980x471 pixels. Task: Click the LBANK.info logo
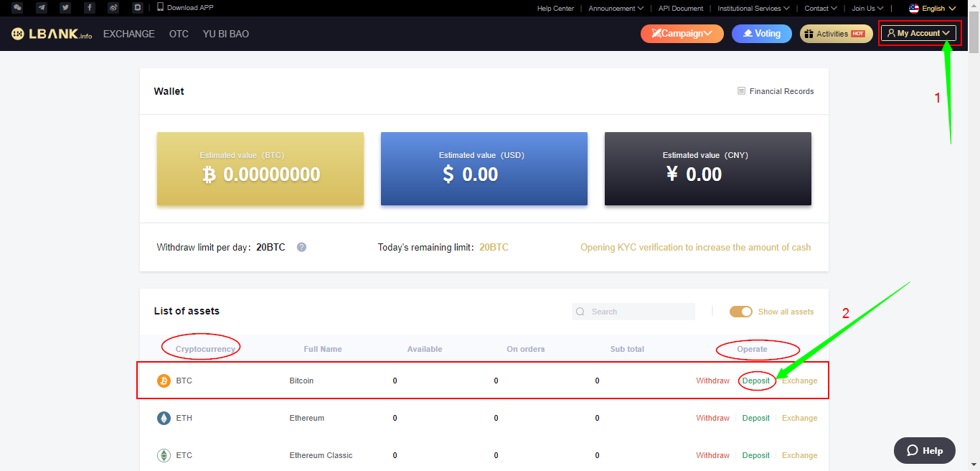[x=52, y=34]
